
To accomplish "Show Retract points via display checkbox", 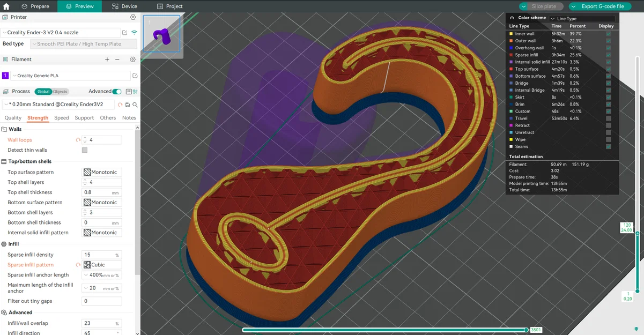I will (x=608, y=125).
